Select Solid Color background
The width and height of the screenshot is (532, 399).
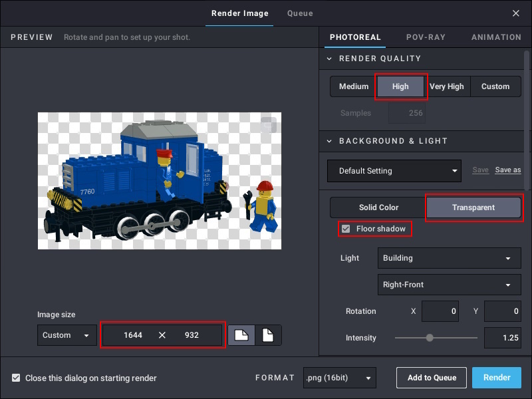(x=378, y=207)
